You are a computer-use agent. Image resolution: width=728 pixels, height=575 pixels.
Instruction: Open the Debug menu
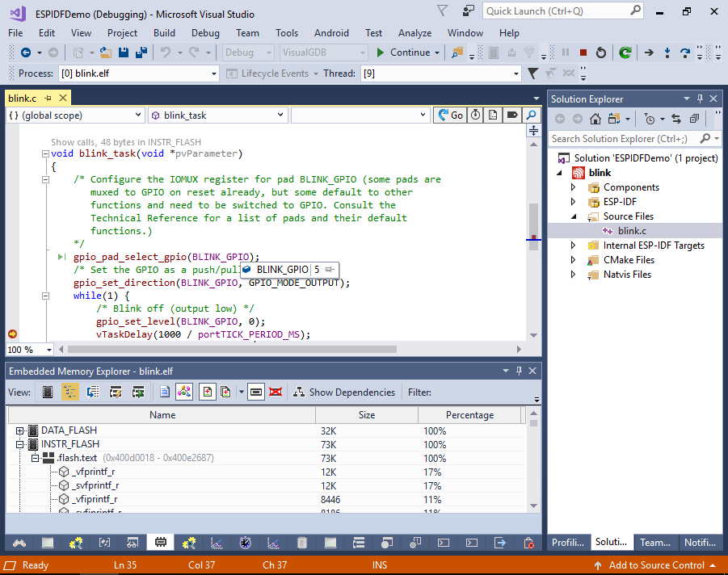(205, 33)
